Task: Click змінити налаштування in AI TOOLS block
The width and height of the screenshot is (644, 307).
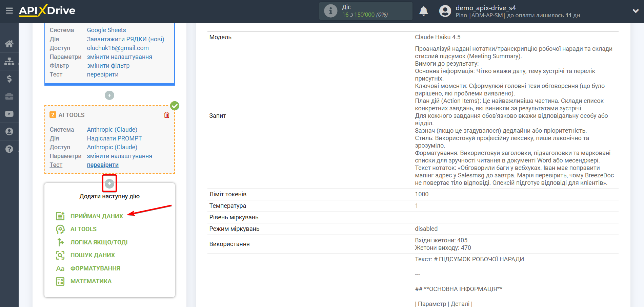Action: 120,156
